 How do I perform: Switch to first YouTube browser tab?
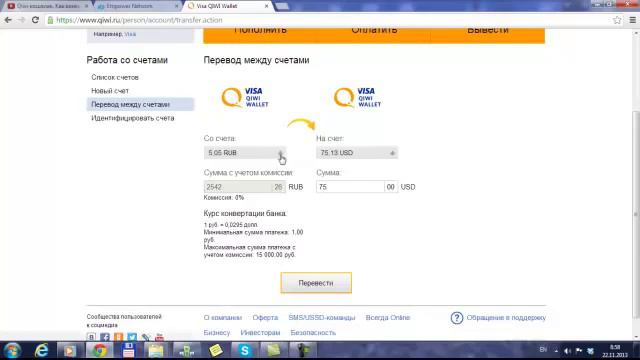point(47,6)
